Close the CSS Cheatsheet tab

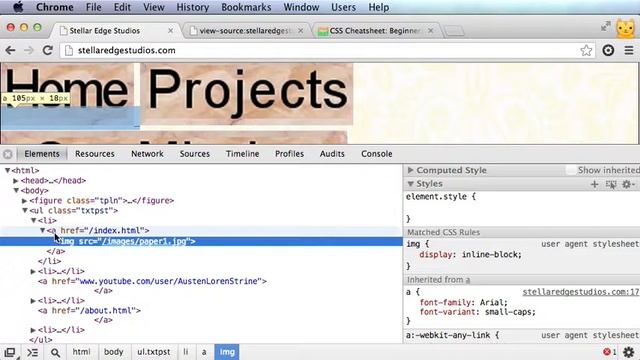pos(430,31)
